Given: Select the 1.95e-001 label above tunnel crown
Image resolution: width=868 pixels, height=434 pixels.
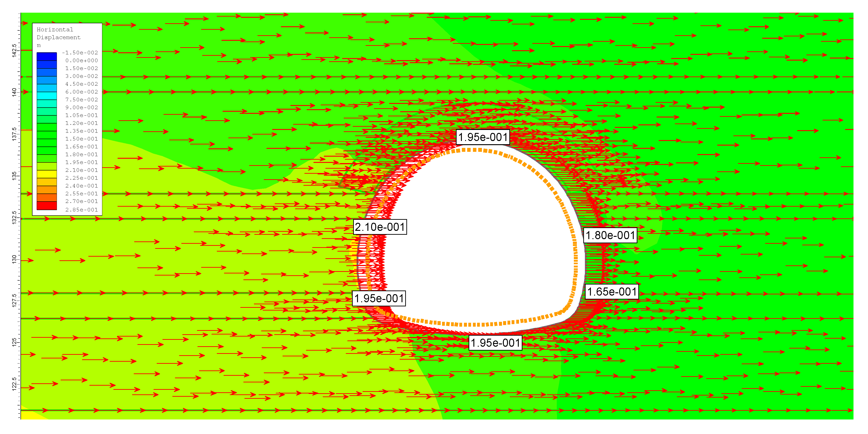Looking at the screenshot, I should pyautogui.click(x=483, y=137).
